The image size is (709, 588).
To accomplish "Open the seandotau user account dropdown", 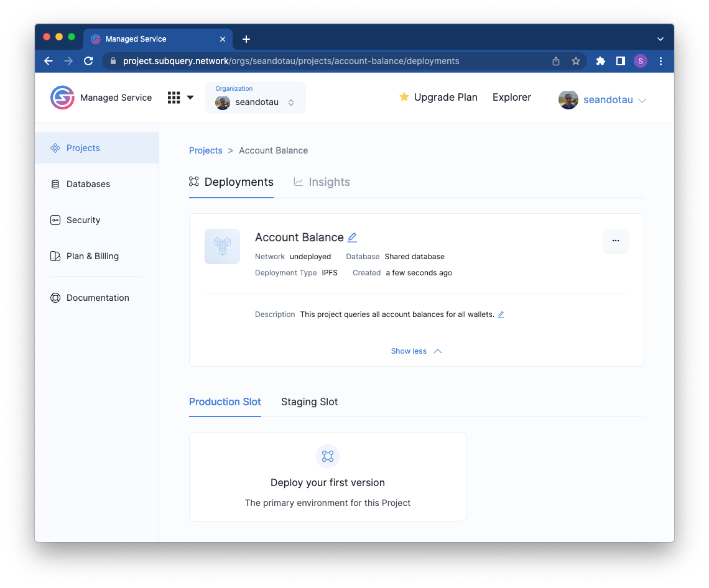I will 603,100.
